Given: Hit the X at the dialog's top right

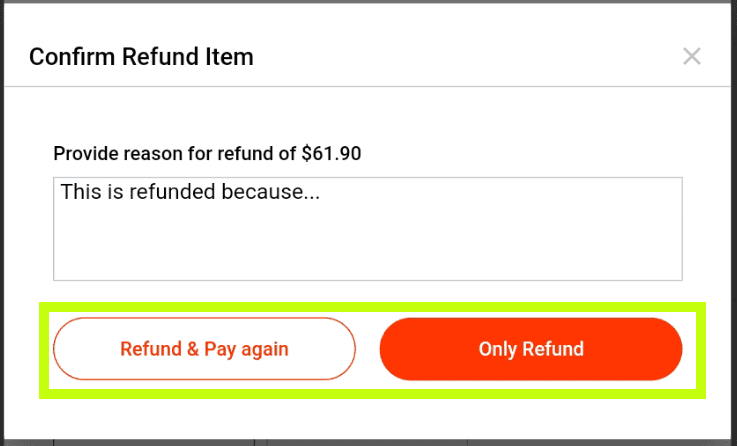Looking at the screenshot, I should tap(691, 56).
